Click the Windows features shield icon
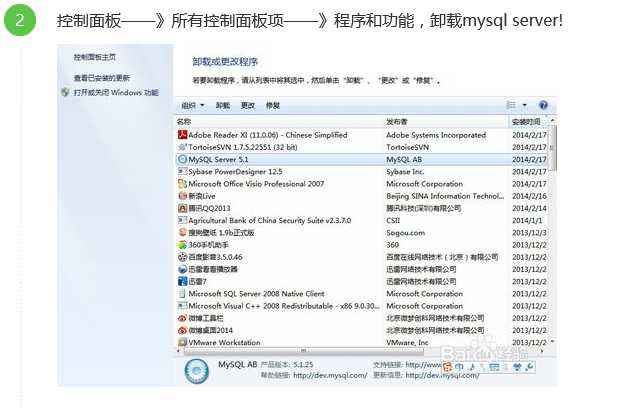 [65, 93]
